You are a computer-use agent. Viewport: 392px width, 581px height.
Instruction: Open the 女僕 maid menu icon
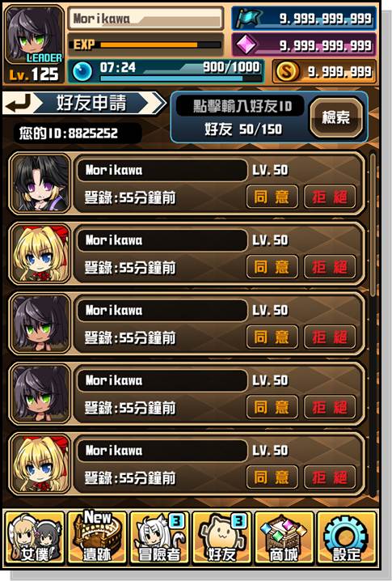click(x=35, y=537)
